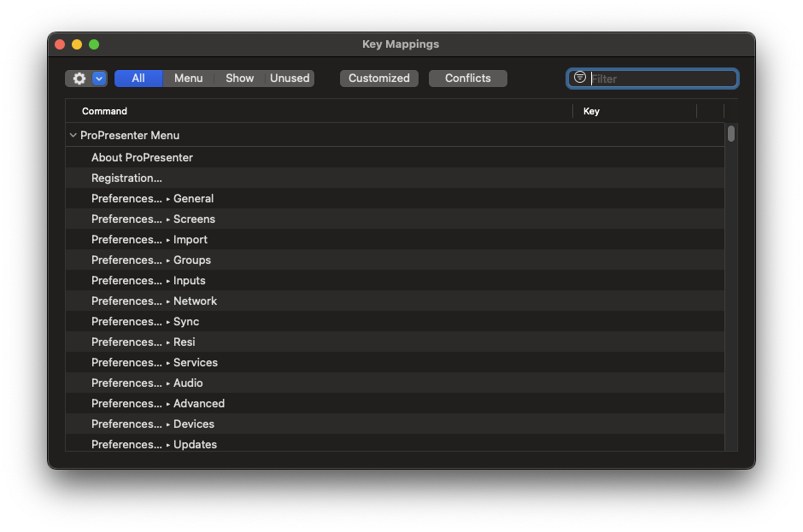The width and height of the screenshot is (803, 532).
Task: Select Preferences... Resi row
Action: [x=395, y=342]
